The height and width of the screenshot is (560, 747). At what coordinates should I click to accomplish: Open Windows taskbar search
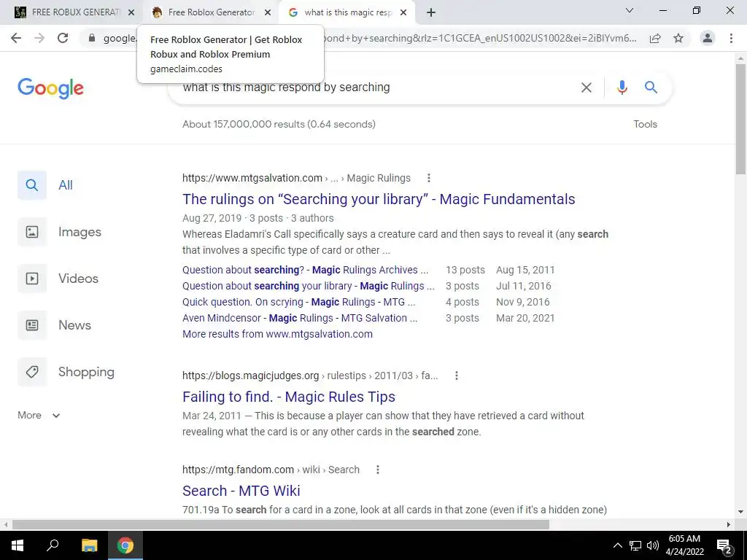coord(53,545)
